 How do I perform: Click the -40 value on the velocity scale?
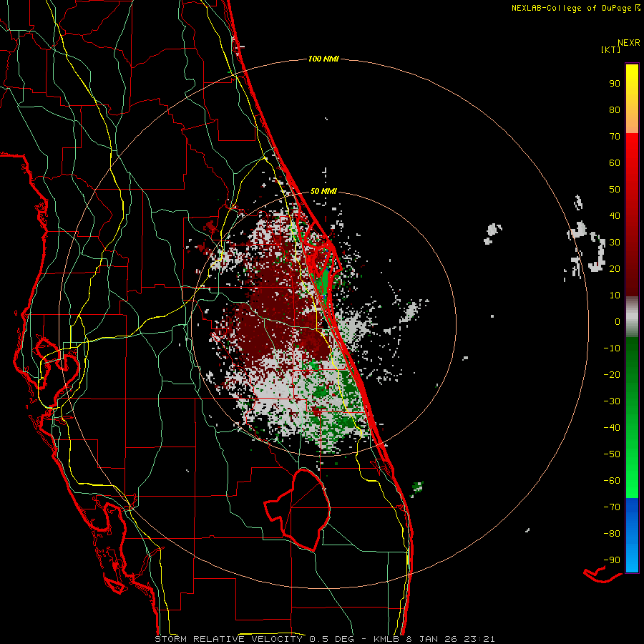[x=612, y=428]
